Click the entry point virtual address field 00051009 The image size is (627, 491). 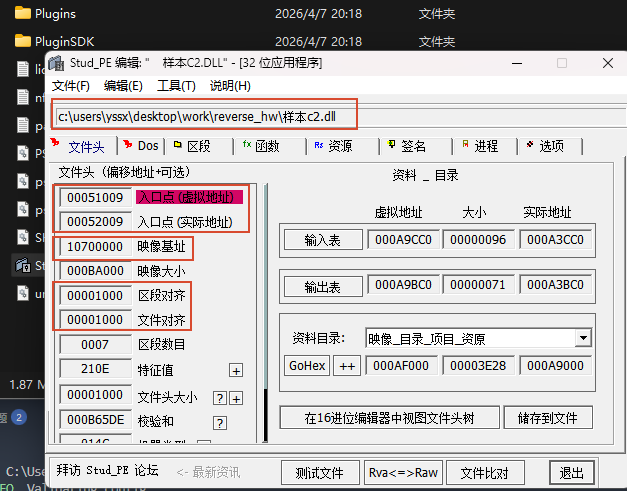point(95,198)
